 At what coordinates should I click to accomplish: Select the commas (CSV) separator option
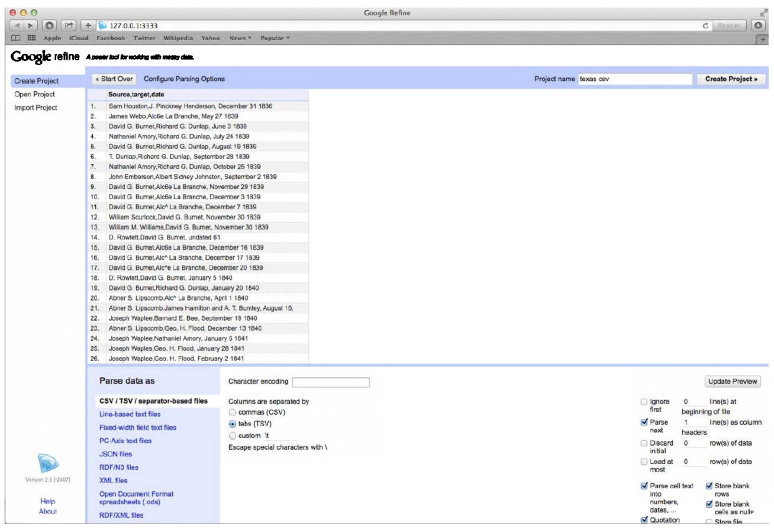pos(232,412)
